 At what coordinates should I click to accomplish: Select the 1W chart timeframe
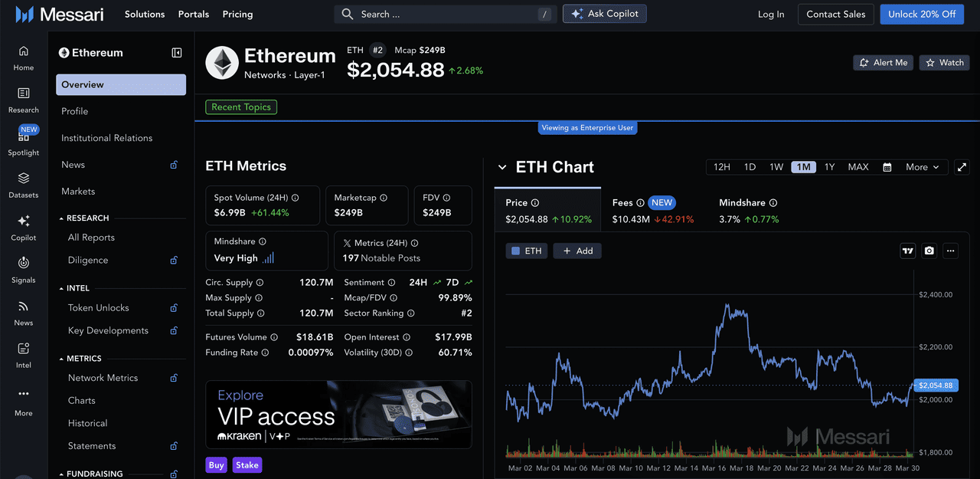[x=776, y=167]
